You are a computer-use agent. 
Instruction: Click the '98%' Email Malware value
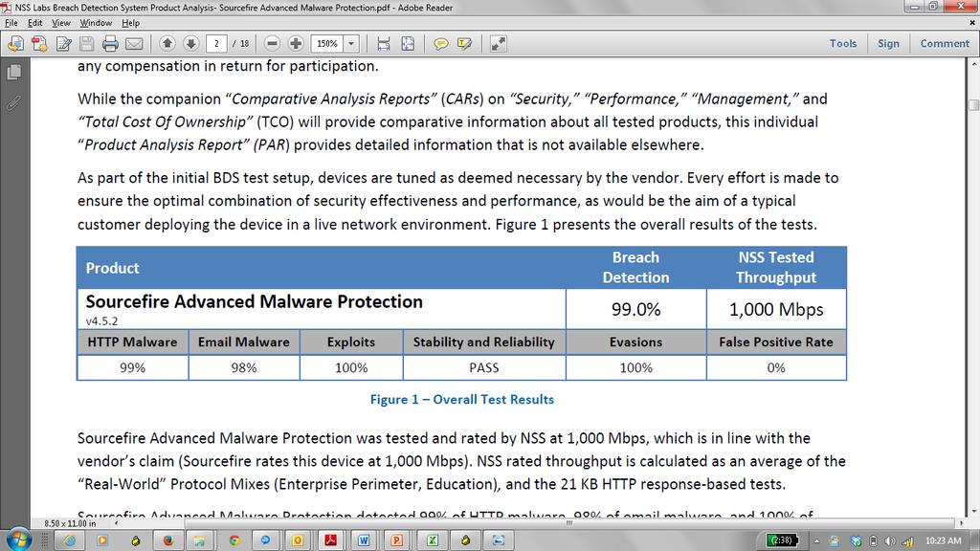[244, 368]
